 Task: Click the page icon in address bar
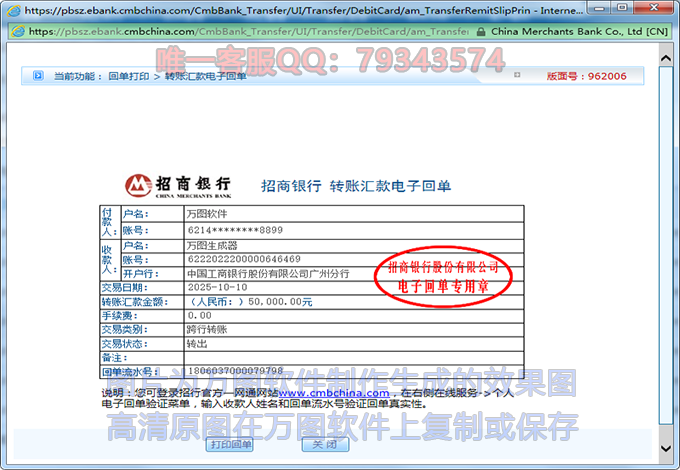tap(18, 31)
